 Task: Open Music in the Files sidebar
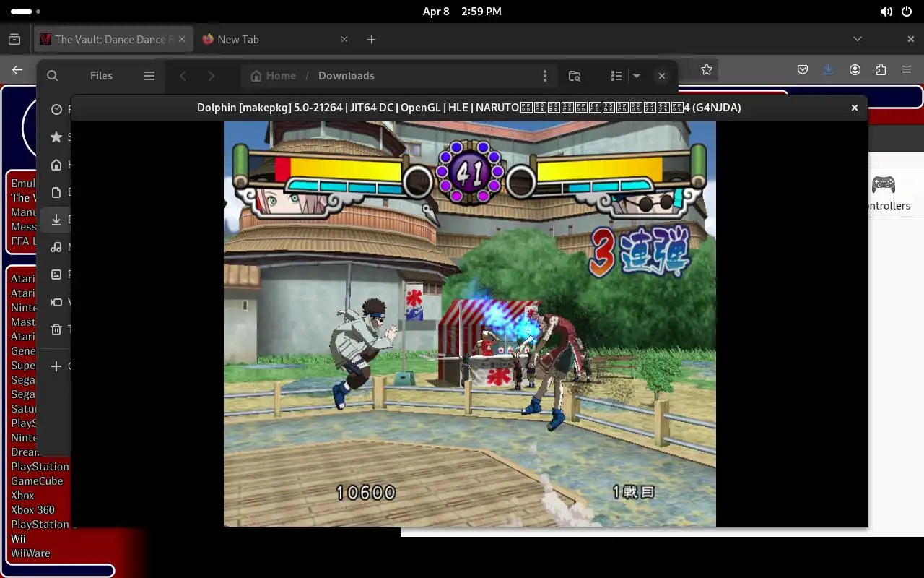pyautogui.click(x=56, y=247)
